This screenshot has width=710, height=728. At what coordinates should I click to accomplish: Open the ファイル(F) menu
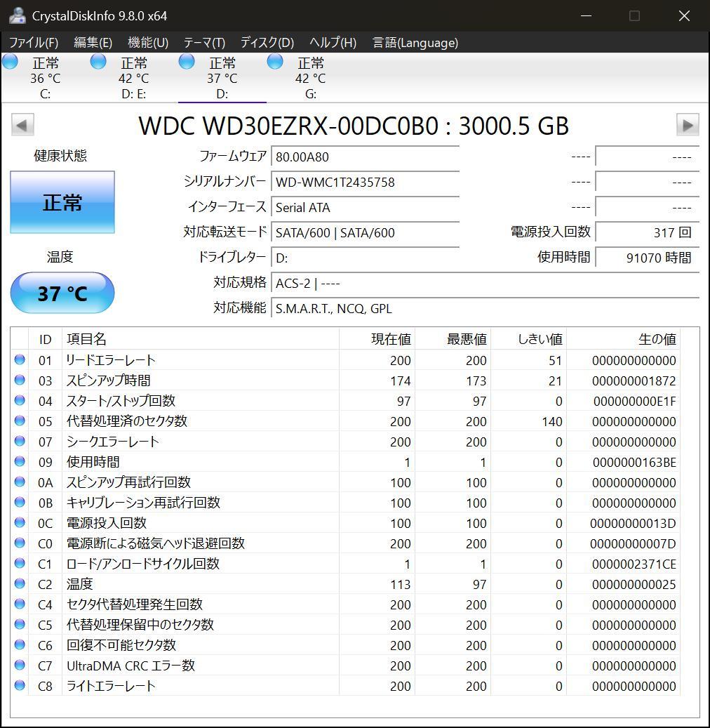coord(34,43)
